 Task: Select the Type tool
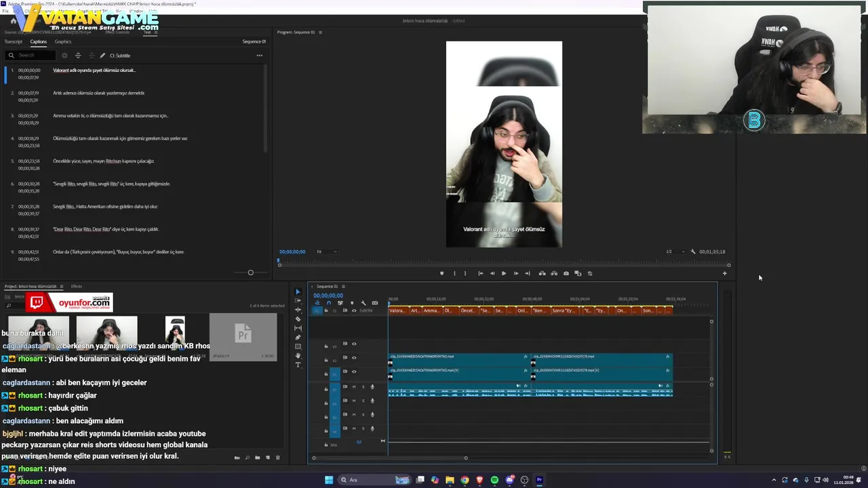click(x=298, y=365)
